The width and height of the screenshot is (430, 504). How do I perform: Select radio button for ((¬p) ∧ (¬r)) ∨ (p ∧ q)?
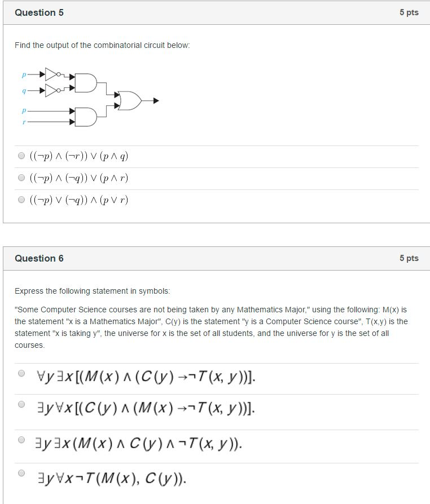[21, 156]
